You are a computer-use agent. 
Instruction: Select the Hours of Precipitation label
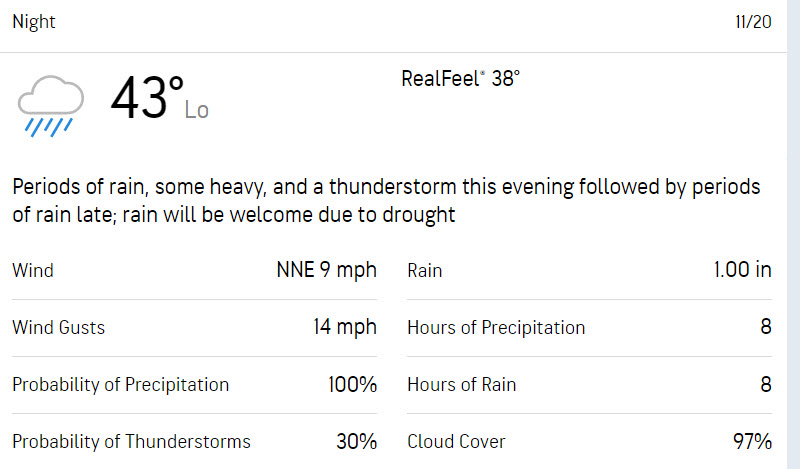pos(496,327)
